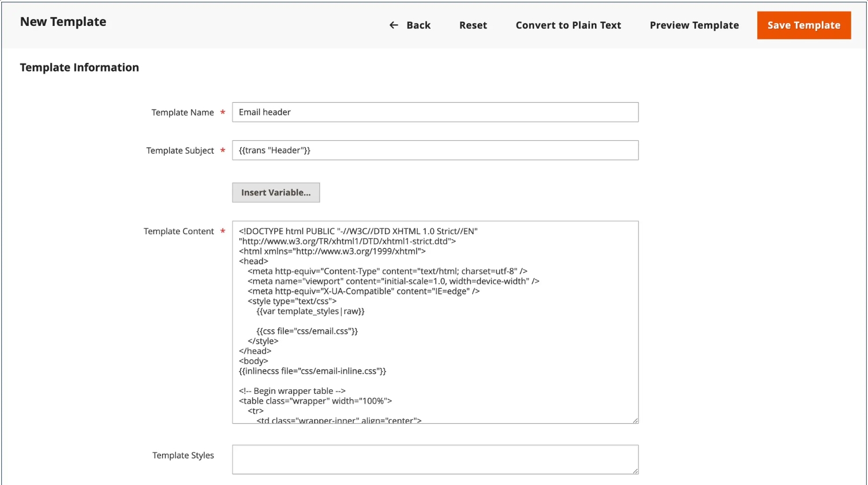Click the '<table class="wrapper" width="100%">' line

(x=315, y=401)
